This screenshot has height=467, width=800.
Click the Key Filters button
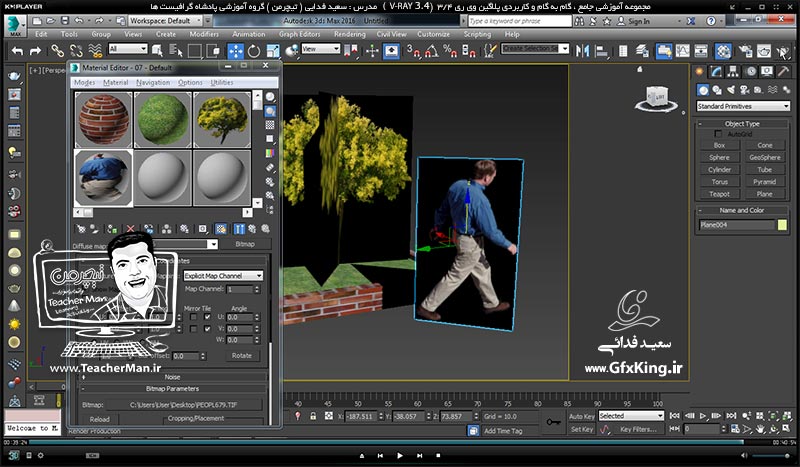coord(638,429)
